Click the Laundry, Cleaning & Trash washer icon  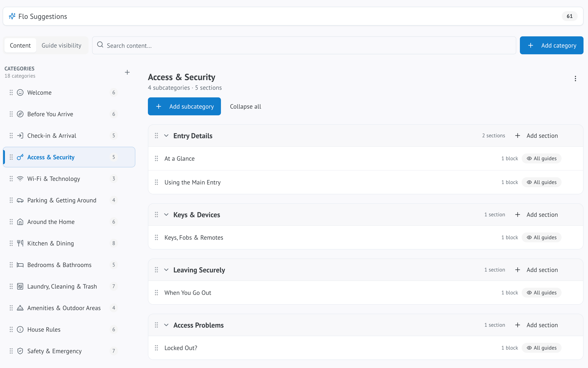pos(20,287)
